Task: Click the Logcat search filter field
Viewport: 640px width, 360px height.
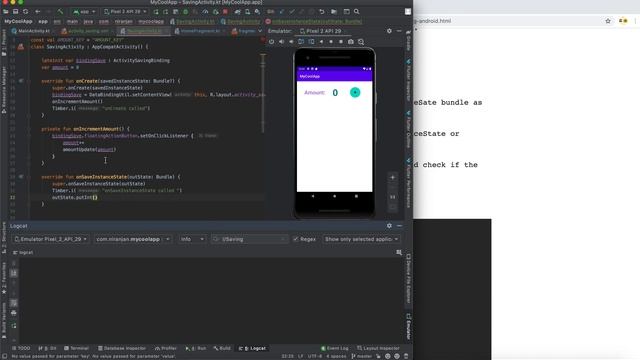Action: click(249, 239)
